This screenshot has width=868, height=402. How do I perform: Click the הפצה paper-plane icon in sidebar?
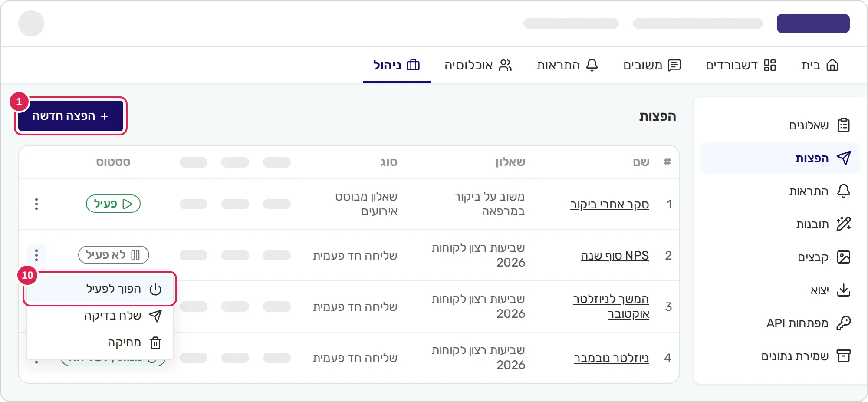[844, 158]
